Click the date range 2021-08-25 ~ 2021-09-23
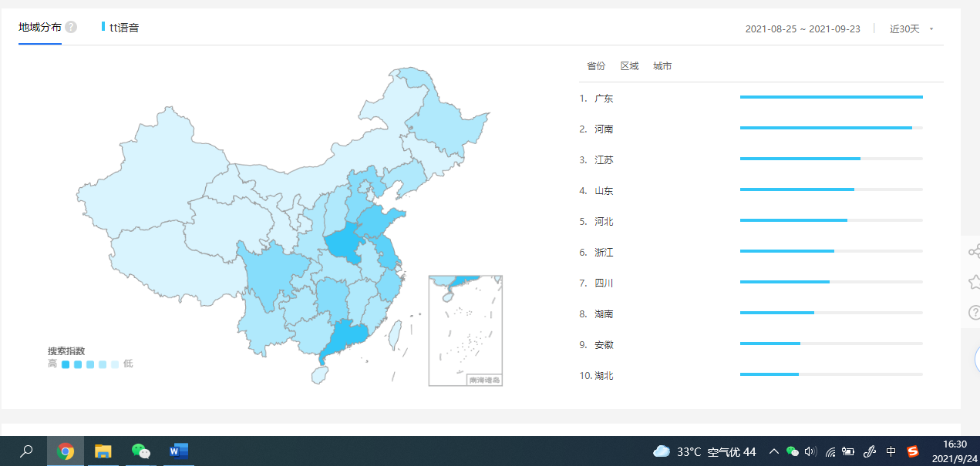980x466 pixels. 803,28
